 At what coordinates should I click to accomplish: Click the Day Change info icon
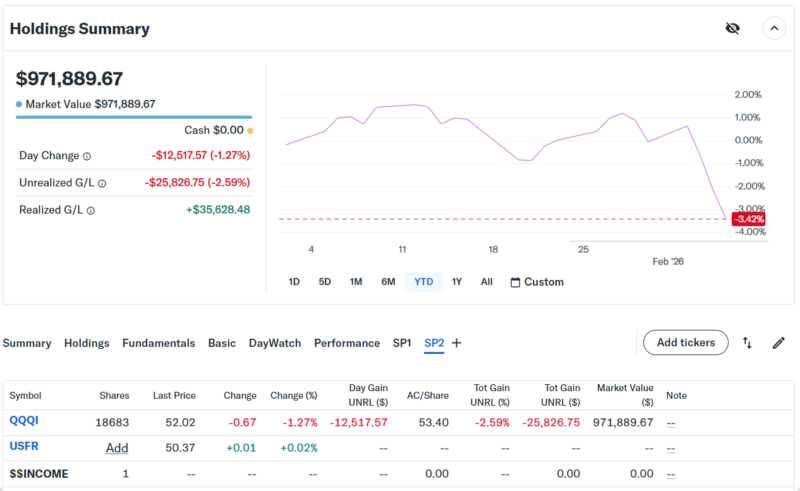coord(87,156)
